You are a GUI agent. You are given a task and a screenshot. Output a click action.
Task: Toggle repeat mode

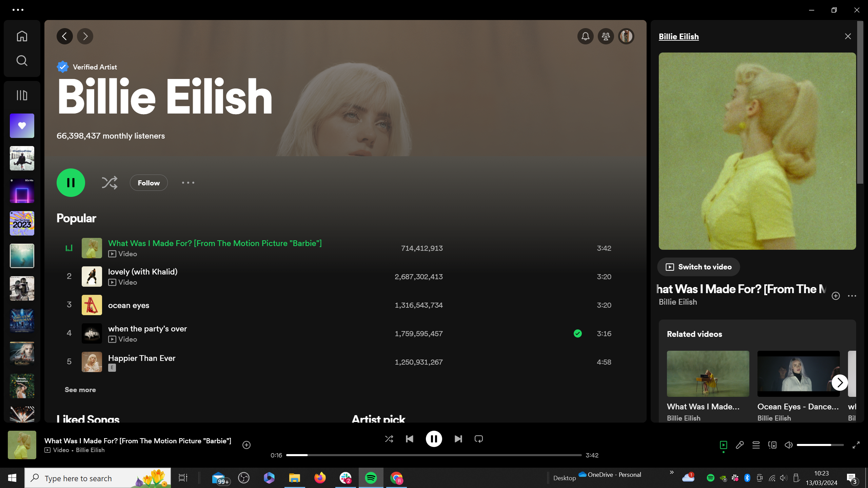479,439
